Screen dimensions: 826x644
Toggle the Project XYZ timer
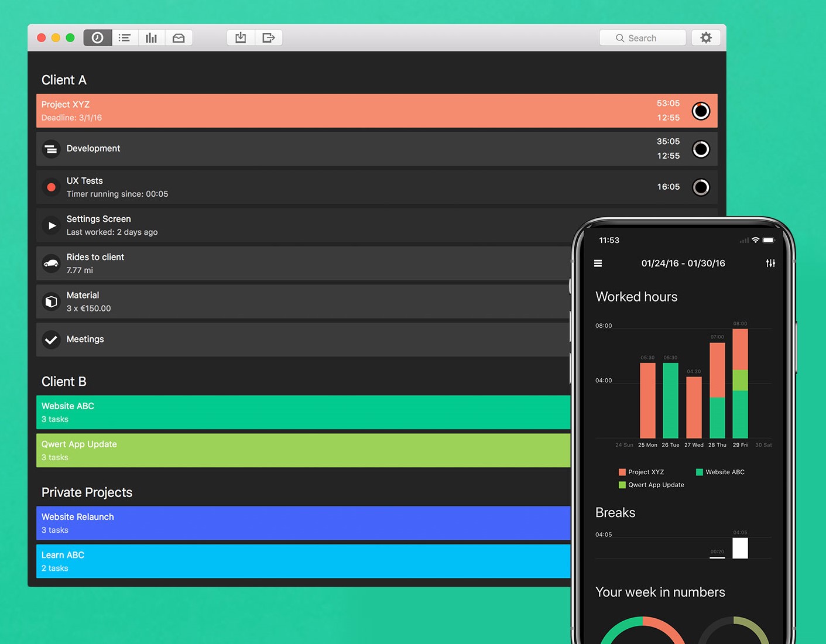(701, 111)
